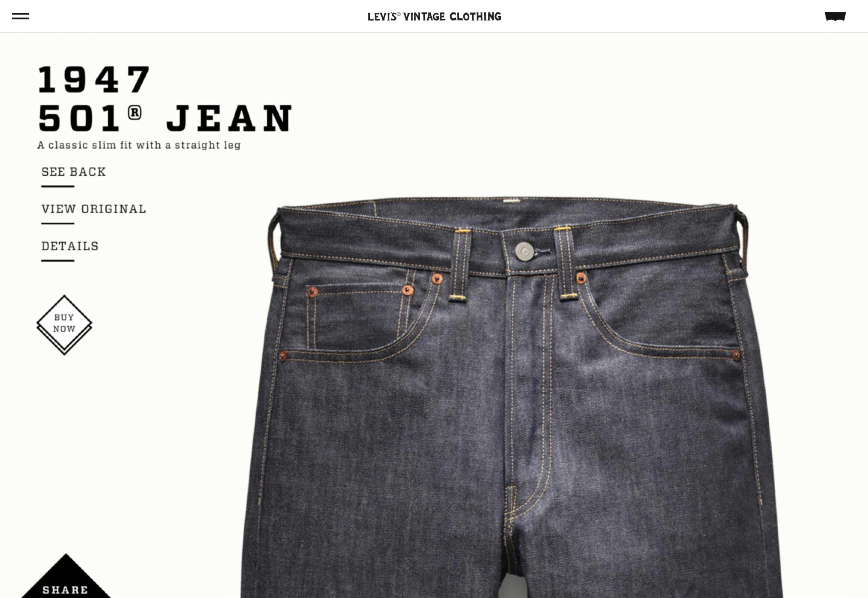Image resolution: width=868 pixels, height=598 pixels.
Task: Click the silver waist button on jeans
Action: 524,251
